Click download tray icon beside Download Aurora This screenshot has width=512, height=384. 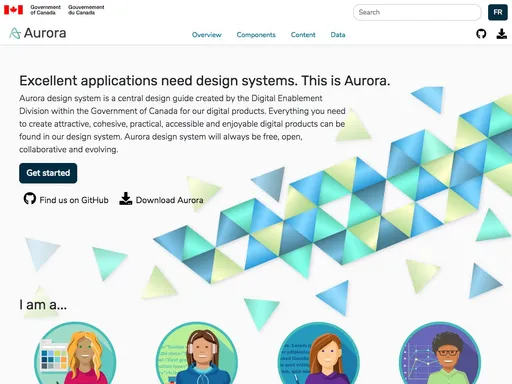tap(126, 198)
